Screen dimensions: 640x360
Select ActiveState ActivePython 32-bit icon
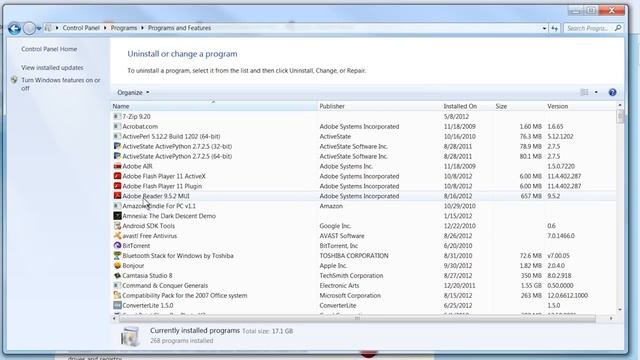click(117, 146)
